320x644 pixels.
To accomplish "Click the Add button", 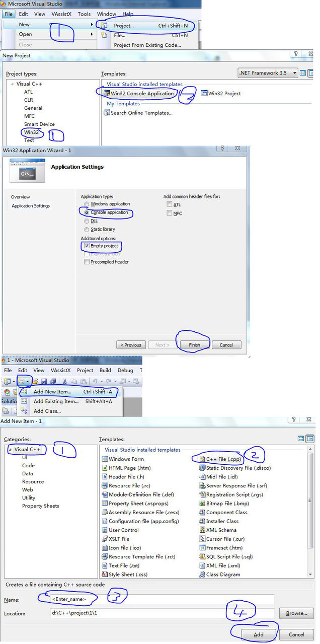I will (258, 634).
